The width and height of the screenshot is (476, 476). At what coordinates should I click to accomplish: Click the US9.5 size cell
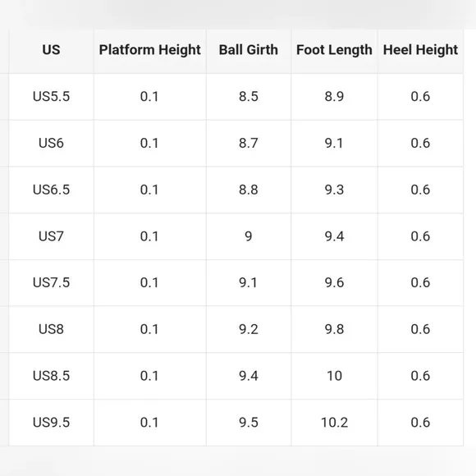pyautogui.click(x=52, y=423)
